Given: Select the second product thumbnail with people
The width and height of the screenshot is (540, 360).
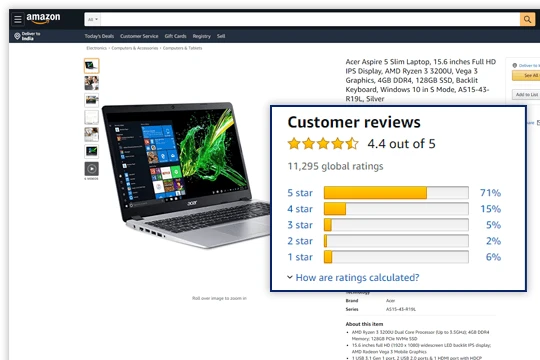Looking at the screenshot, I should click(92, 83).
